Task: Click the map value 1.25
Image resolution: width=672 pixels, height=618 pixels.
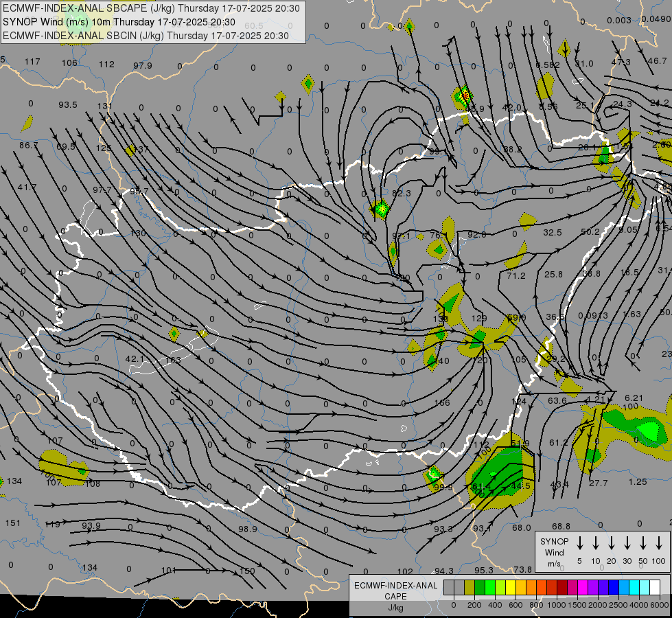Action: click(637, 482)
